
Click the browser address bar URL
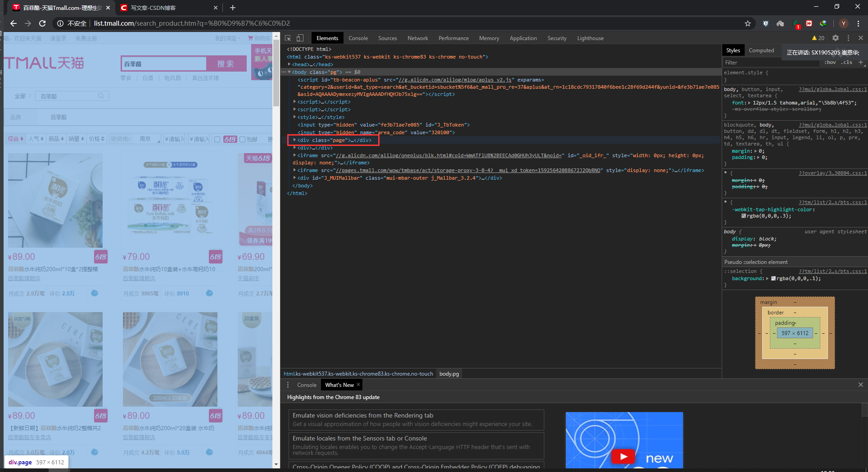[x=192, y=23]
